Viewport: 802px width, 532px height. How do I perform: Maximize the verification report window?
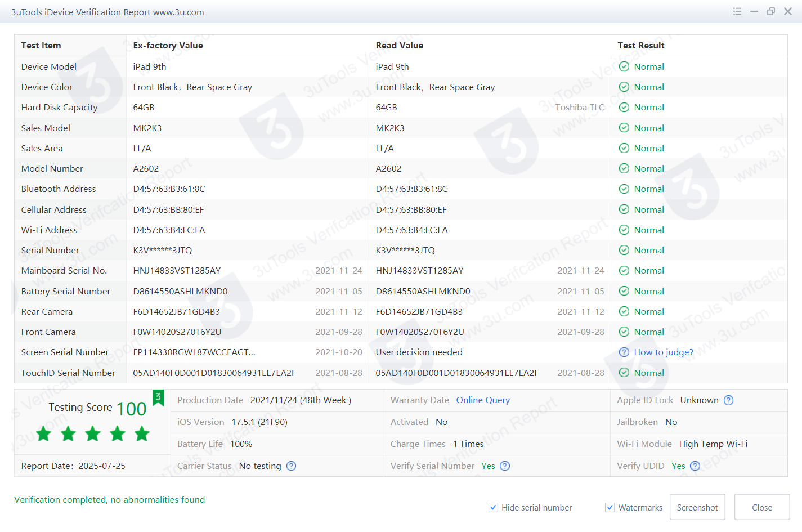[770, 11]
